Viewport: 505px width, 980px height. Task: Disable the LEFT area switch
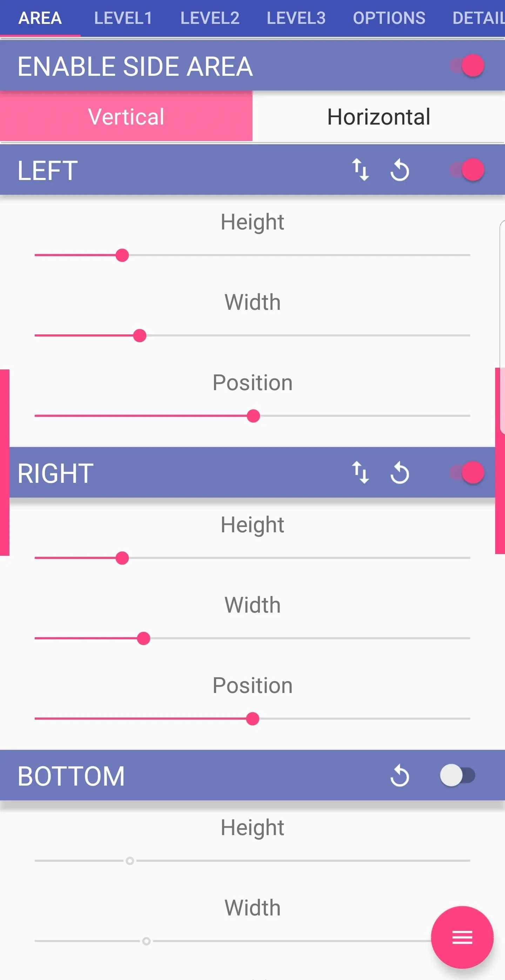[x=467, y=170]
